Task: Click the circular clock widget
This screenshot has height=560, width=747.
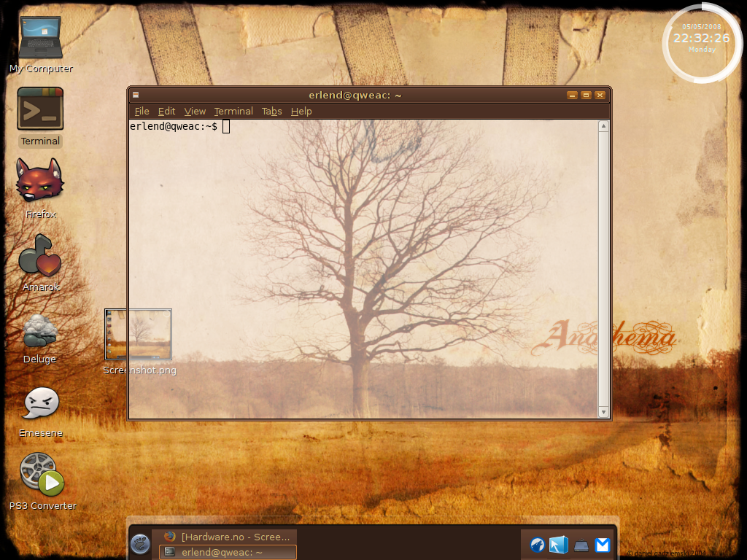Action: pos(702,43)
